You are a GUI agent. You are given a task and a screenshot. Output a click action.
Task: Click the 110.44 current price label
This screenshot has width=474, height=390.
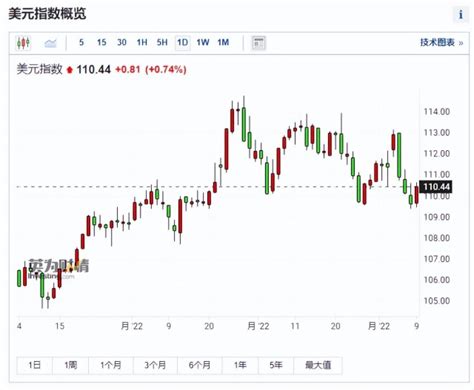pos(436,187)
